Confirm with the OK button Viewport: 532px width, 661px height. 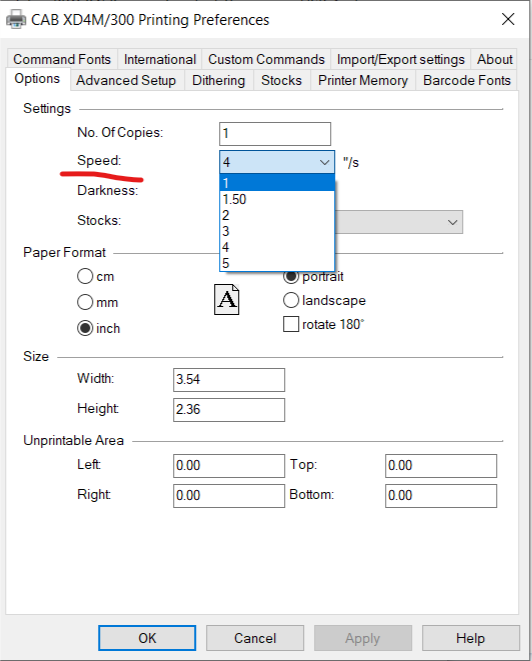coord(147,638)
